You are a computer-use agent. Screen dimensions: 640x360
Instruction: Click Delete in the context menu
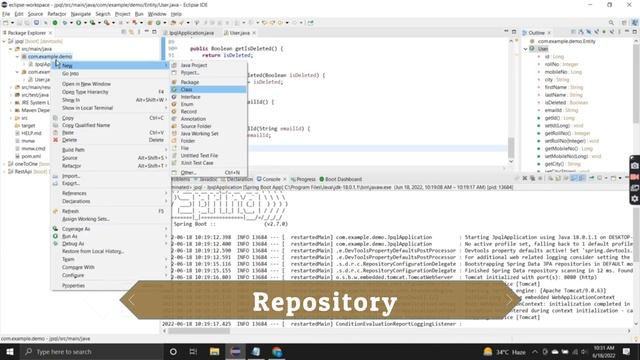(x=110, y=140)
